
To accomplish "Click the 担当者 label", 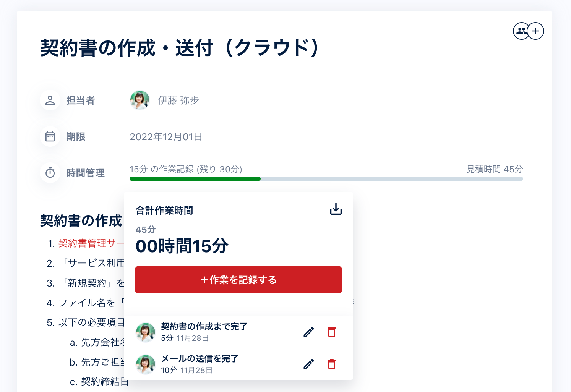I will coord(81,100).
